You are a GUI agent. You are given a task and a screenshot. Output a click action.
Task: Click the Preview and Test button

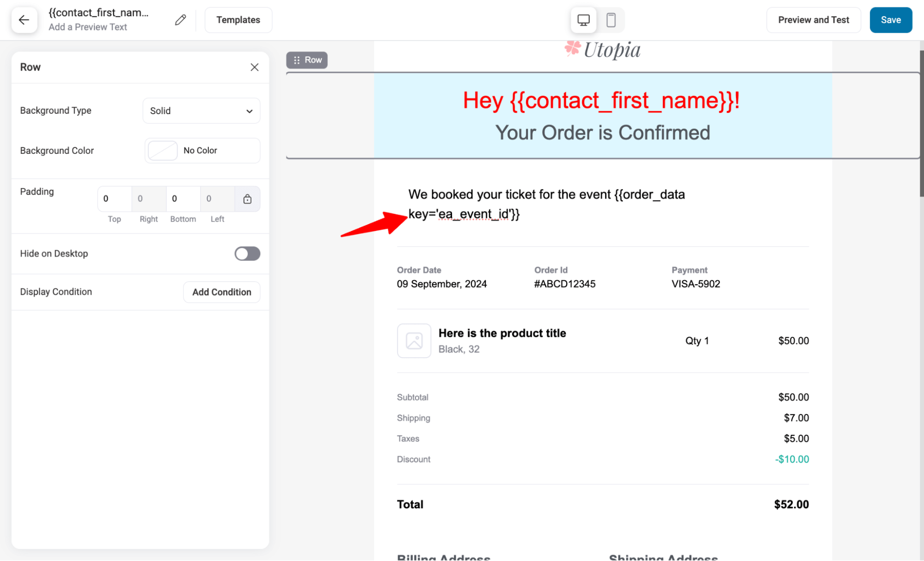(814, 20)
